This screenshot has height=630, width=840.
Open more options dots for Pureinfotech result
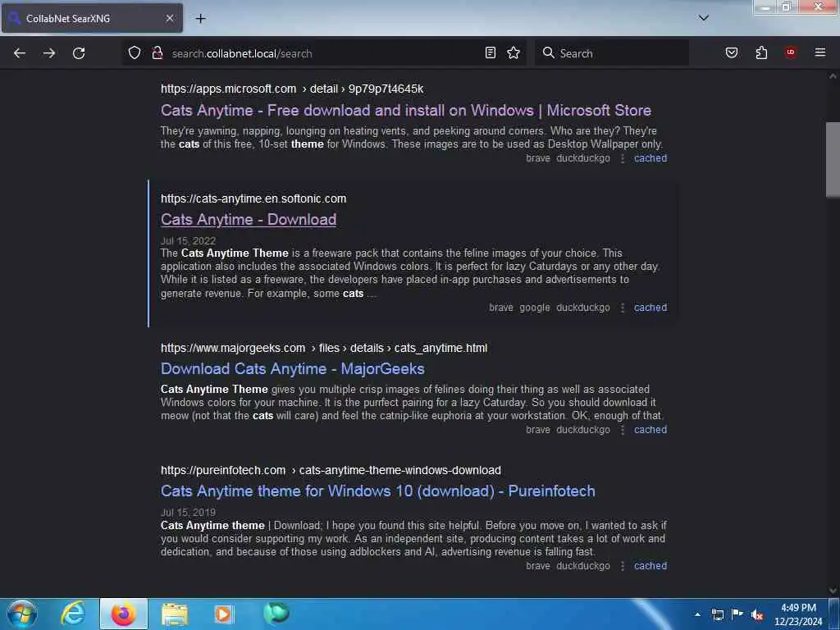[x=623, y=566]
